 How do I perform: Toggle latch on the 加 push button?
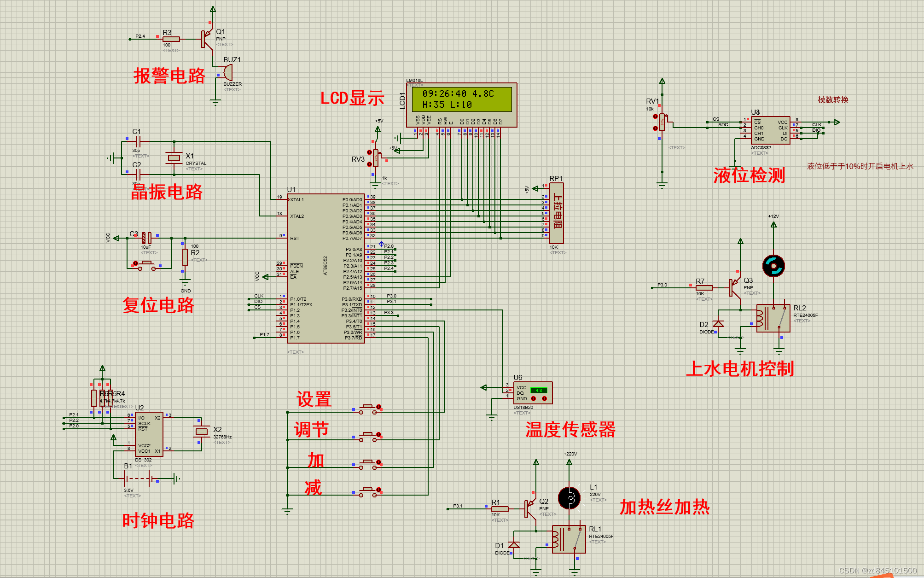pos(378,462)
